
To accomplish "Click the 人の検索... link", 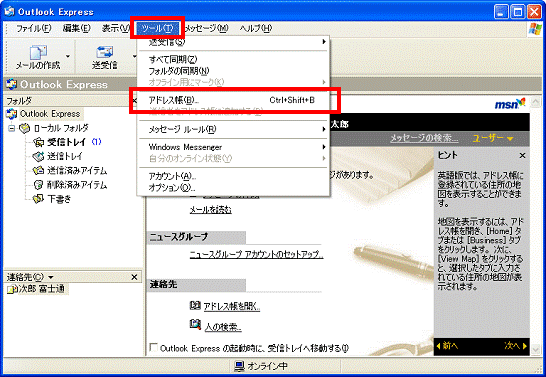I will (223, 327).
